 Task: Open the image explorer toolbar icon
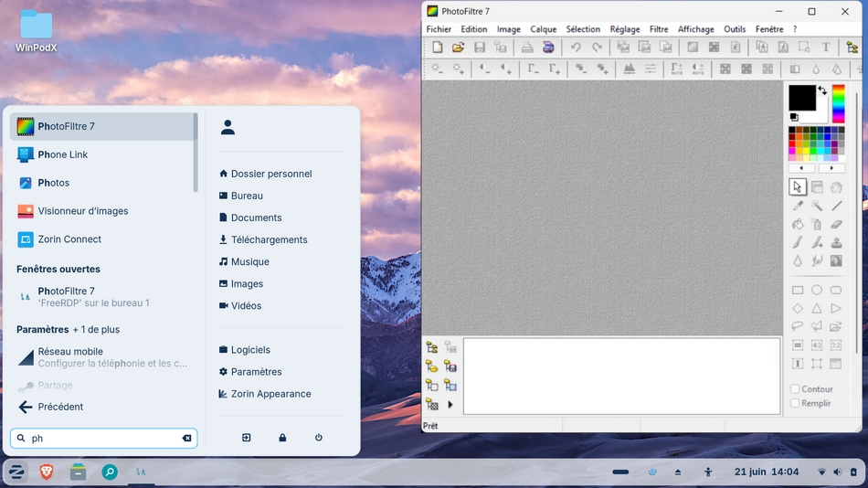852,48
